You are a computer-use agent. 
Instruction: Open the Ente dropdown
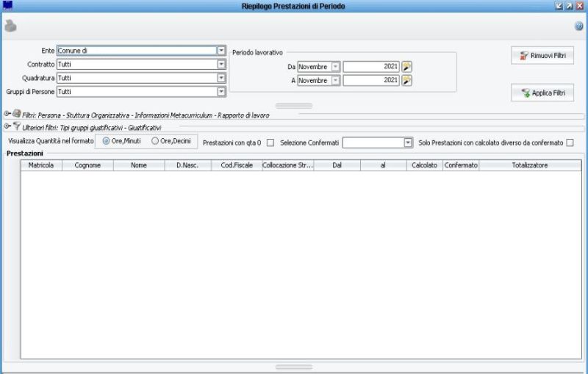[x=220, y=51]
